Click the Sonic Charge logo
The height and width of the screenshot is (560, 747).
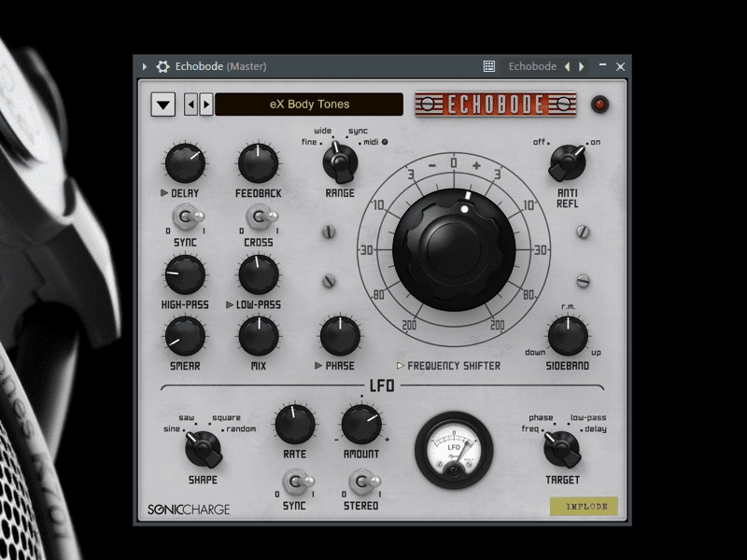189,510
